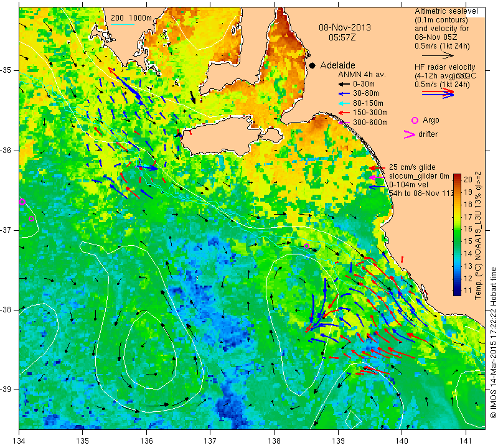
Task: Click the 'drifter' legend word
Action: point(428,134)
